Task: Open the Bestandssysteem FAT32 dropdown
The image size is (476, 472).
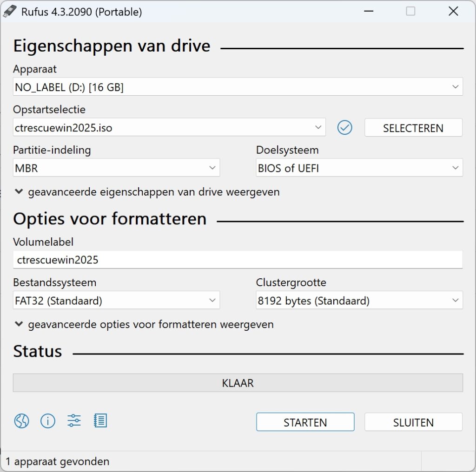Action: [116, 301]
